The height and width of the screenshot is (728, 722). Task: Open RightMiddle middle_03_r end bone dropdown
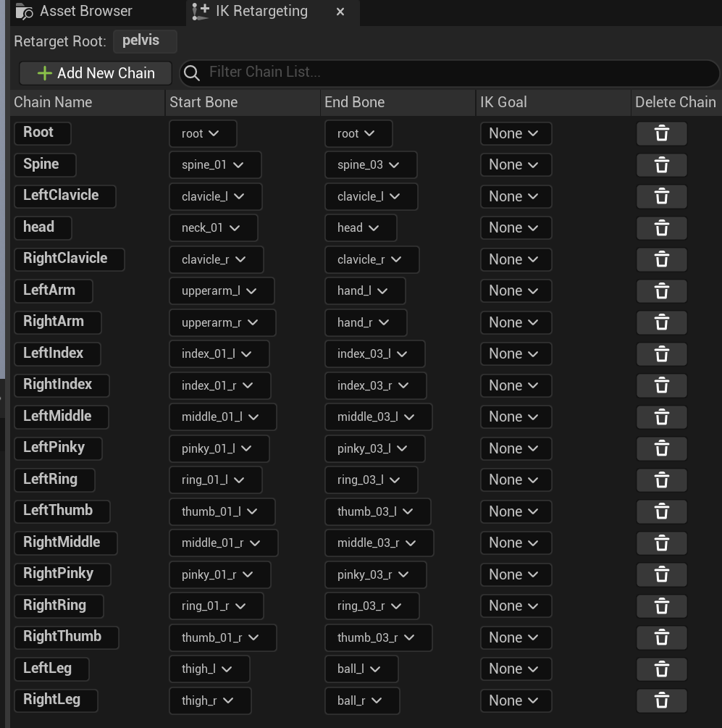379,543
